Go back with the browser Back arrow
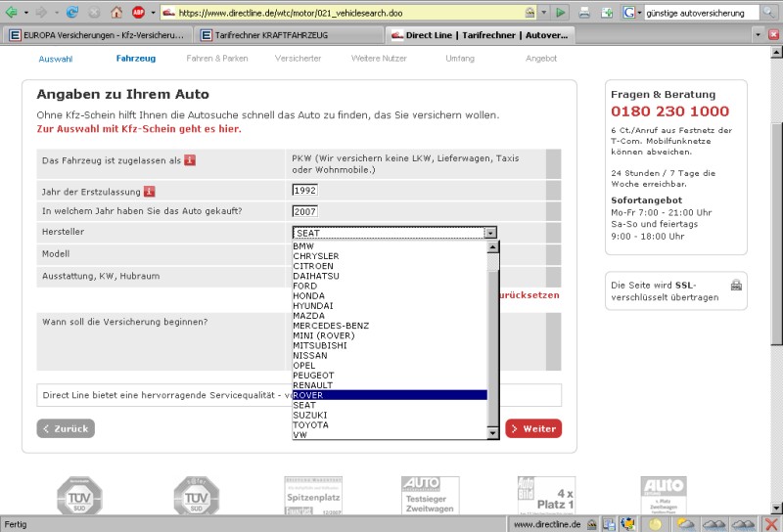 point(11,13)
